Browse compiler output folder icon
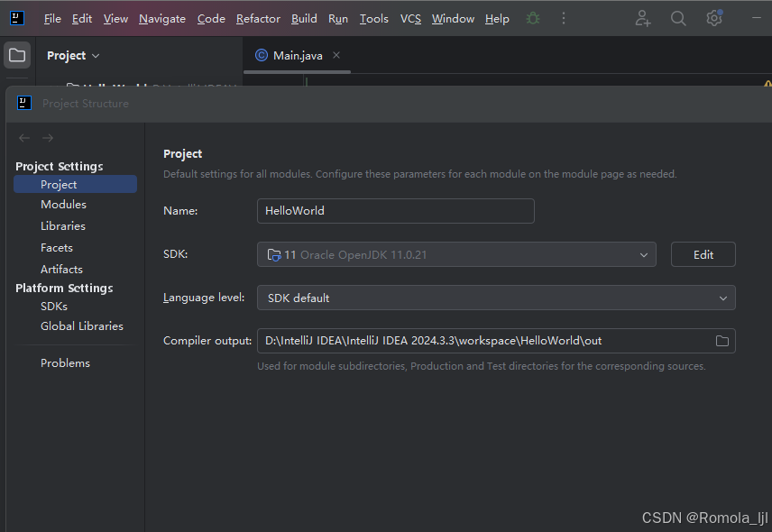The width and height of the screenshot is (772, 532). click(721, 341)
